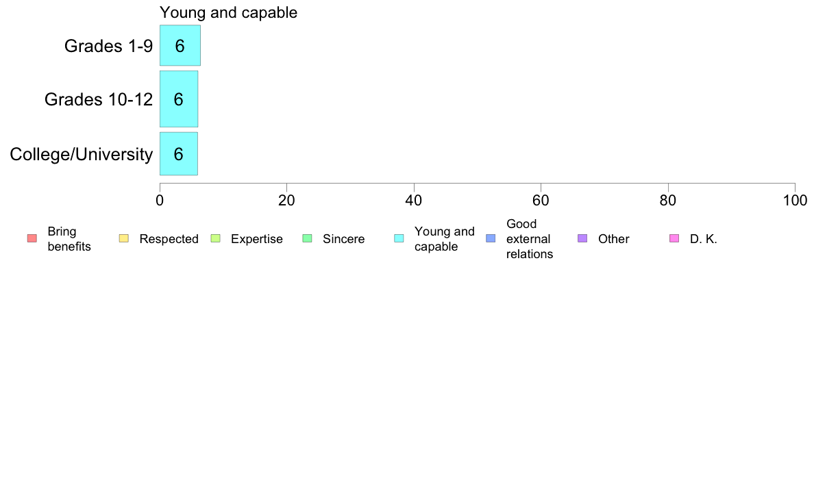Select the Expertise legend color box

tap(215, 238)
